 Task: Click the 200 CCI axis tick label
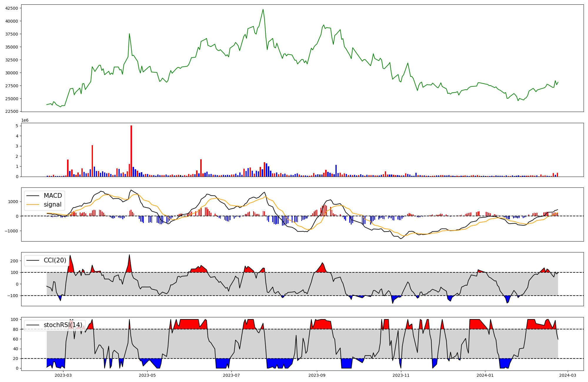[x=15, y=261]
